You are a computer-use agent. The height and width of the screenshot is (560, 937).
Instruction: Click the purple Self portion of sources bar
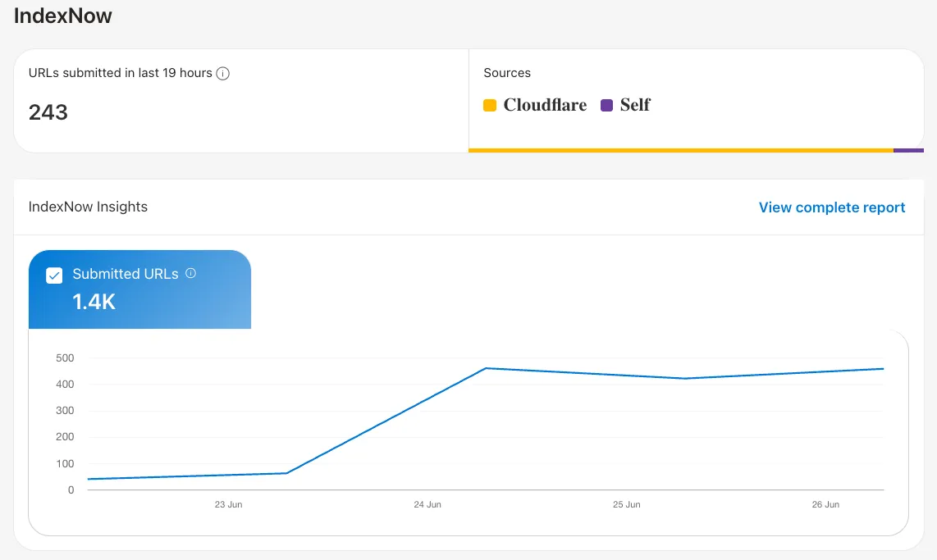coord(908,150)
